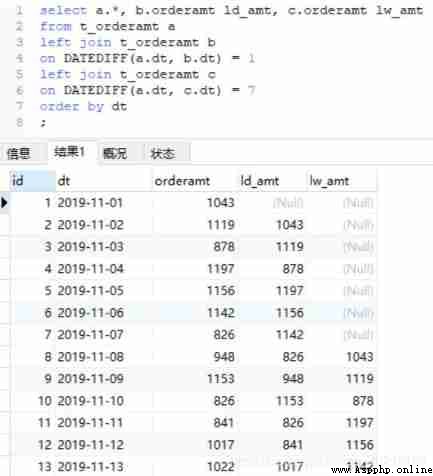This screenshot has height=476, width=433.
Task: Select the dt column header
Action: (103, 181)
